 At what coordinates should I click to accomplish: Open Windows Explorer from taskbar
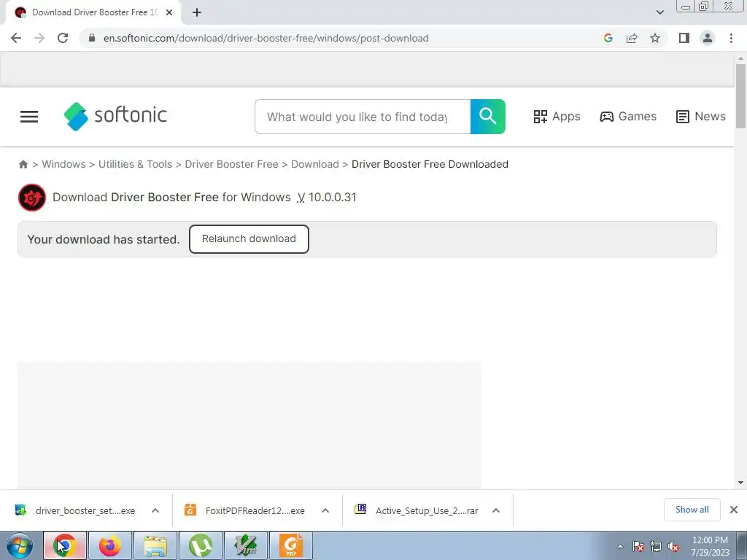coord(155,545)
